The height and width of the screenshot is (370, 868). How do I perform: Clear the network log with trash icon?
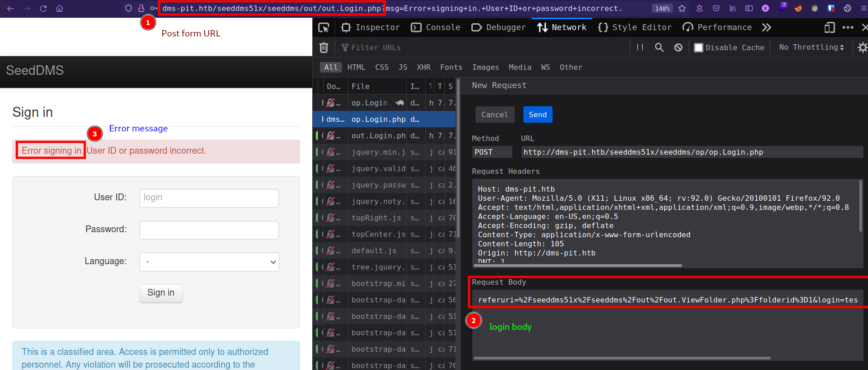click(324, 47)
